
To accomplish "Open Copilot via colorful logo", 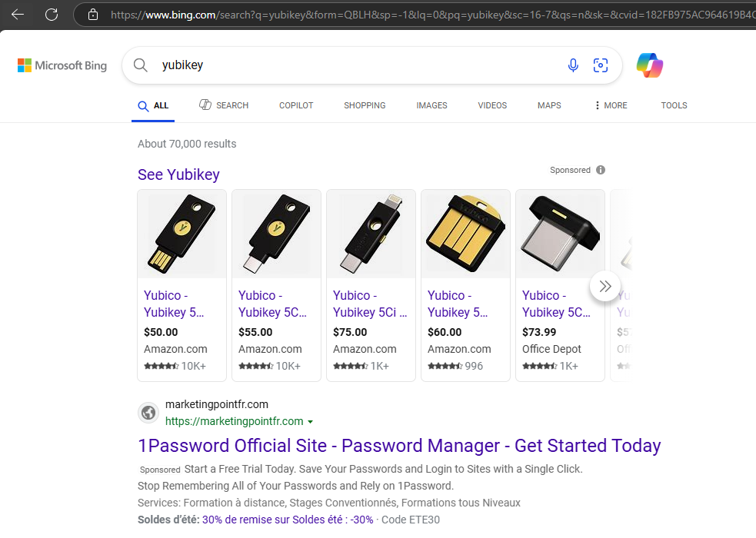I will (650, 65).
